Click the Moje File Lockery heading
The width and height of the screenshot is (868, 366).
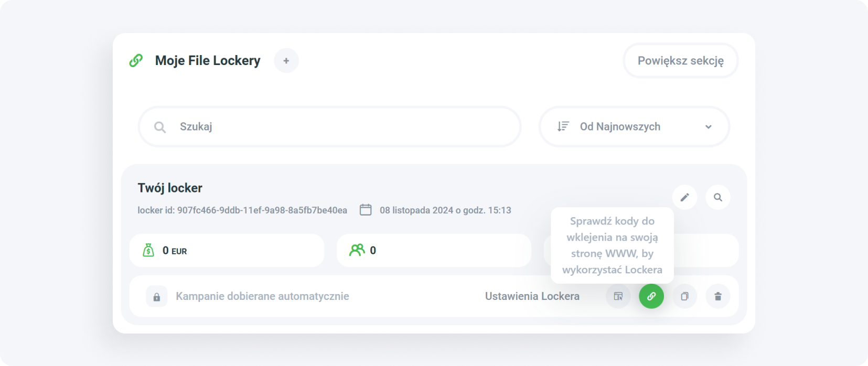(x=208, y=61)
